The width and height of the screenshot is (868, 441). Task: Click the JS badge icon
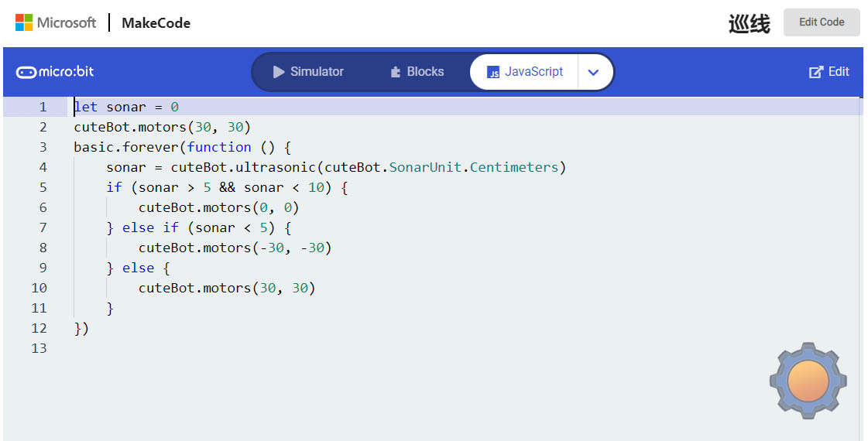coord(493,72)
